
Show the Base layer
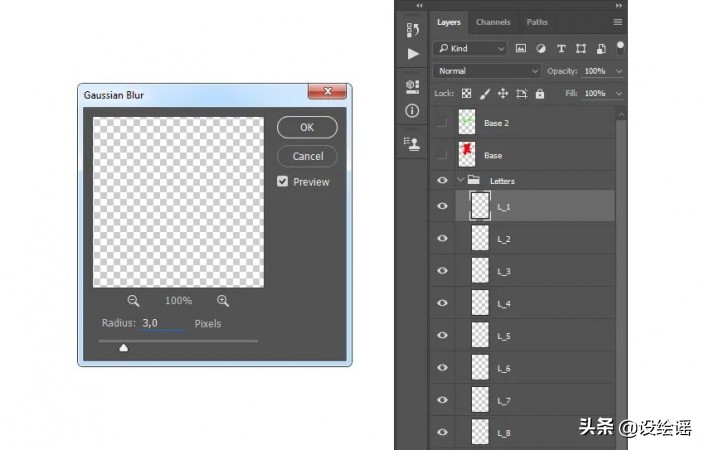click(442, 154)
